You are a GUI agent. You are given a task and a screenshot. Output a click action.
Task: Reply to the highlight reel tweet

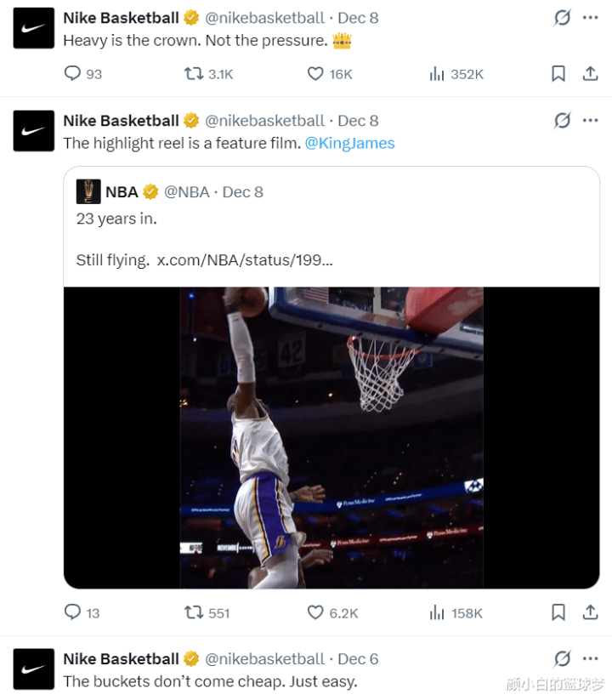pos(73,612)
